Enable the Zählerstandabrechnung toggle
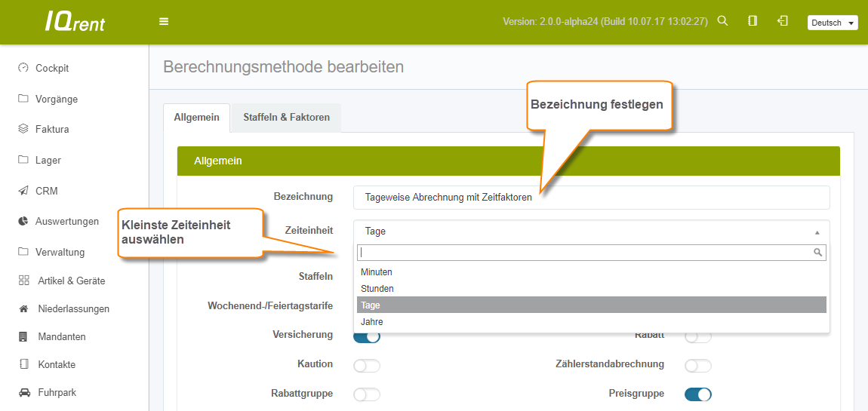The image size is (868, 411). [x=698, y=366]
